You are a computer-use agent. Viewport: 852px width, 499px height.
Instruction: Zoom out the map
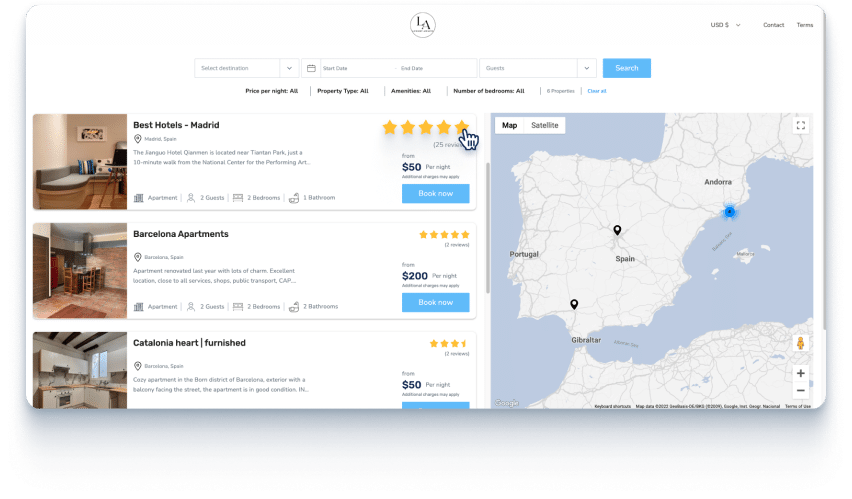pos(800,390)
